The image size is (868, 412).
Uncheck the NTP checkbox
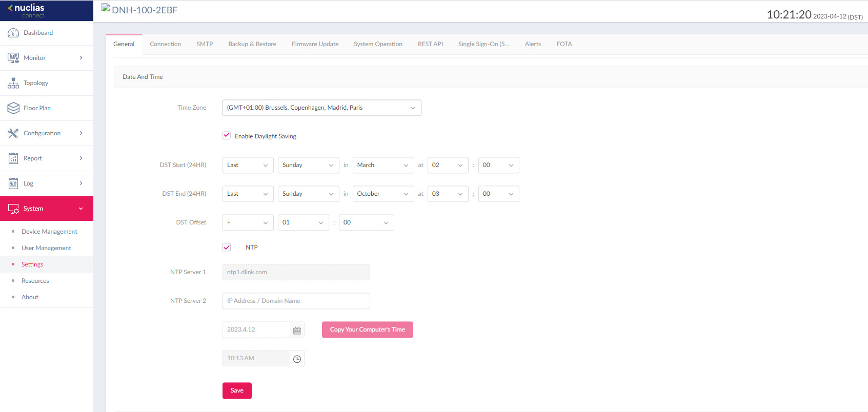tap(227, 248)
